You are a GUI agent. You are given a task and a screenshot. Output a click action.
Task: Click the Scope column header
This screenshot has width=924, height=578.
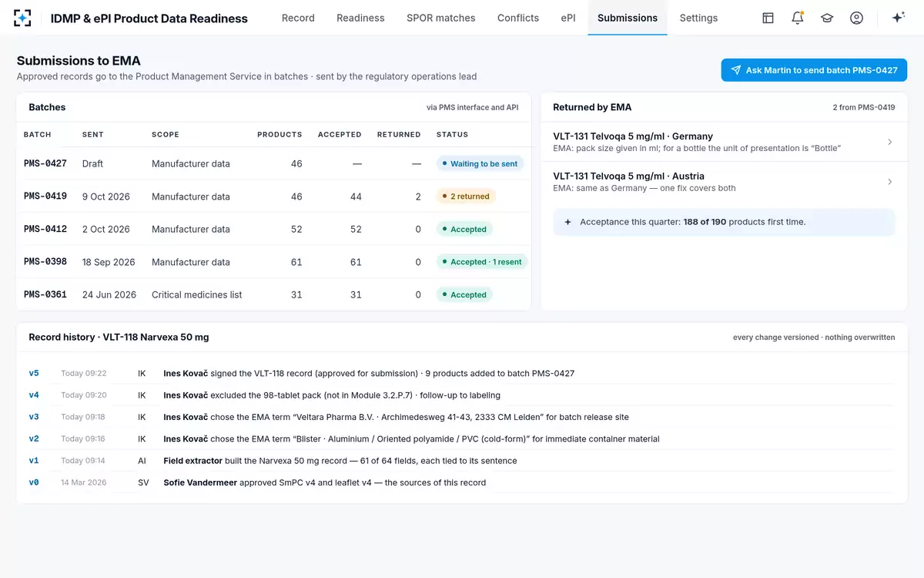[166, 134]
